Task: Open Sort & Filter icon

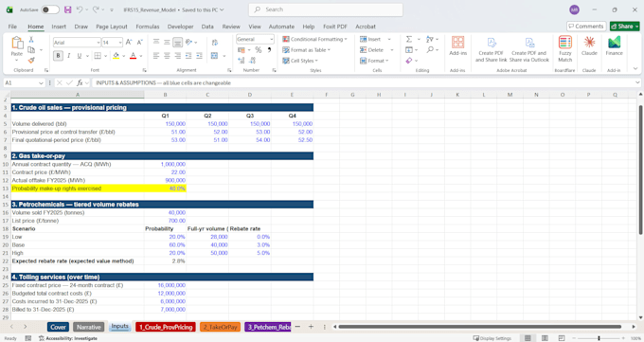Action: pos(430,39)
